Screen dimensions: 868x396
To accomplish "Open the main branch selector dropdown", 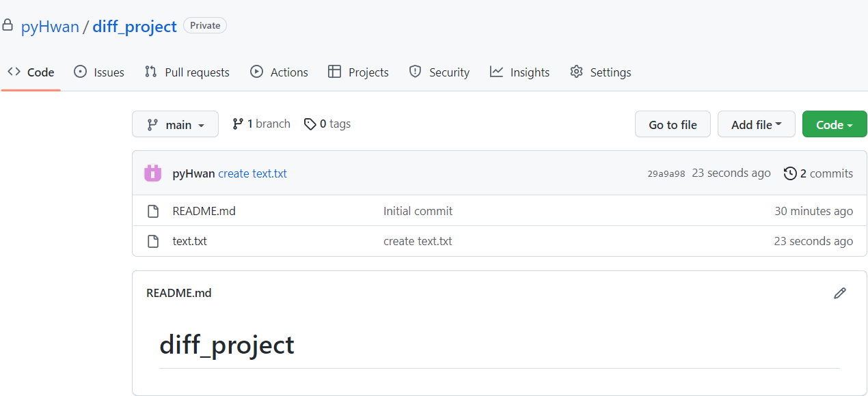I will click(x=175, y=124).
